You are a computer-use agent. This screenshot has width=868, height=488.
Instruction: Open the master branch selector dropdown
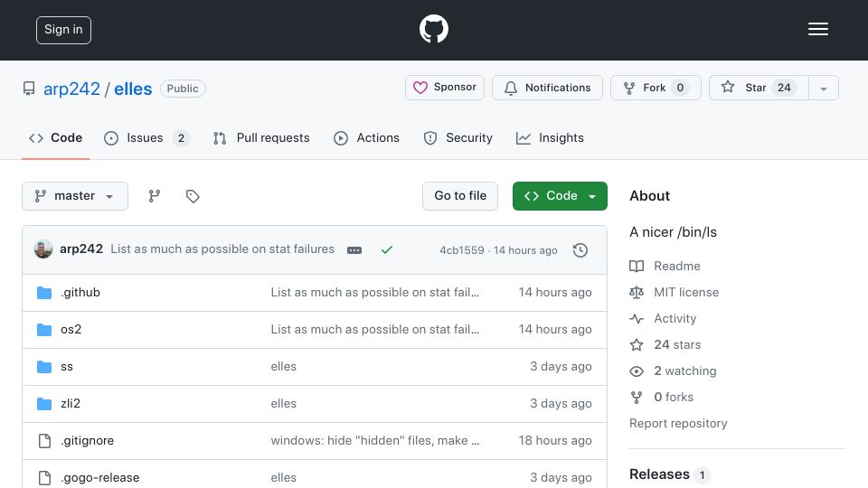click(75, 196)
